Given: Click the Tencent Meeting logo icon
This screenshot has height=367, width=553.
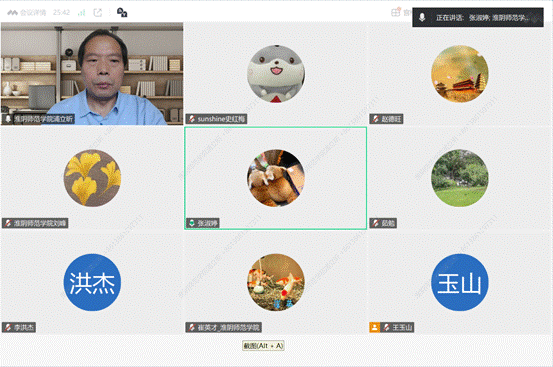Looking at the screenshot, I should (x=12, y=13).
